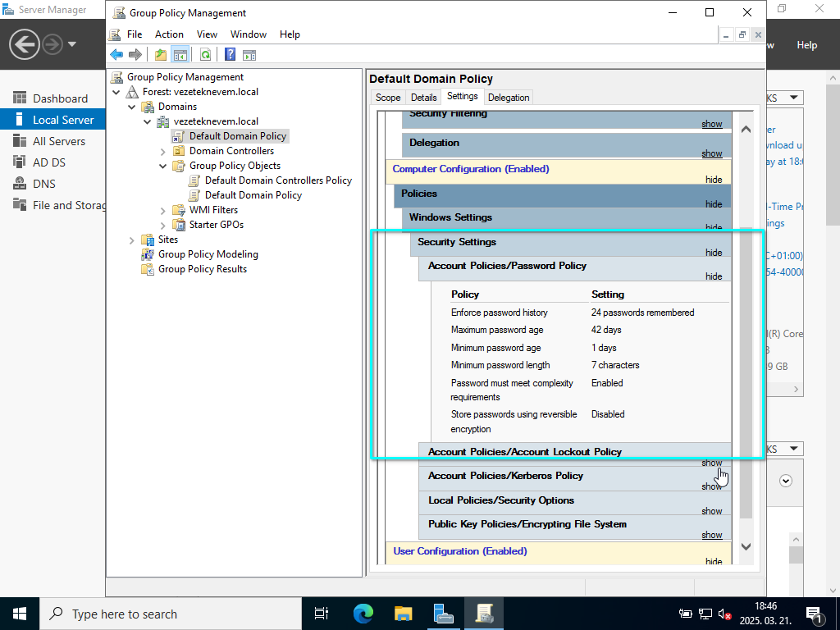
Task: Launch Microsoft Edge from the taskbar
Action: (363, 614)
